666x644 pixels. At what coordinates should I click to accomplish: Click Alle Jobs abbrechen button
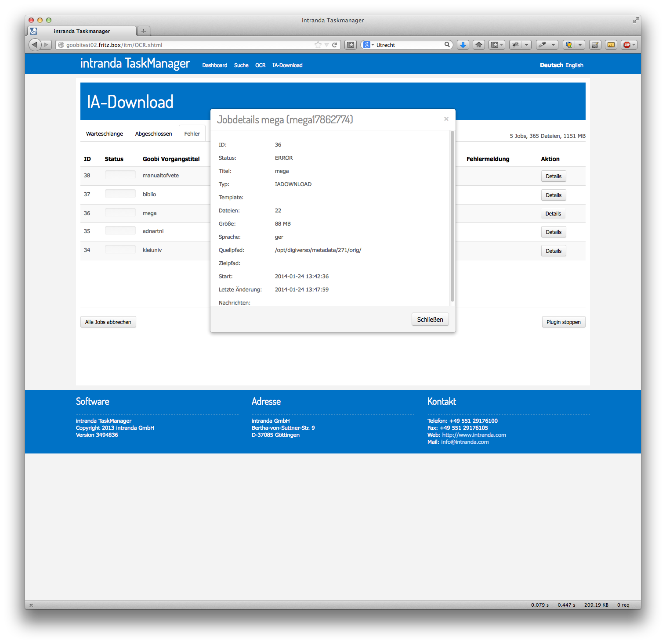108,322
